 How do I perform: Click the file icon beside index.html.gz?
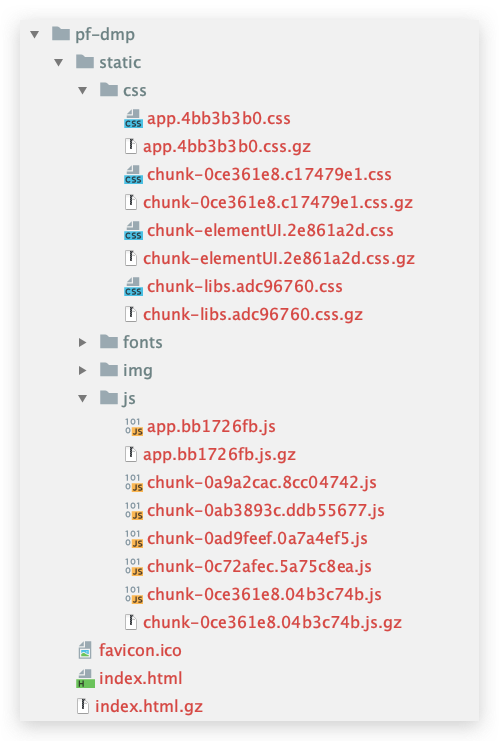tap(83, 707)
